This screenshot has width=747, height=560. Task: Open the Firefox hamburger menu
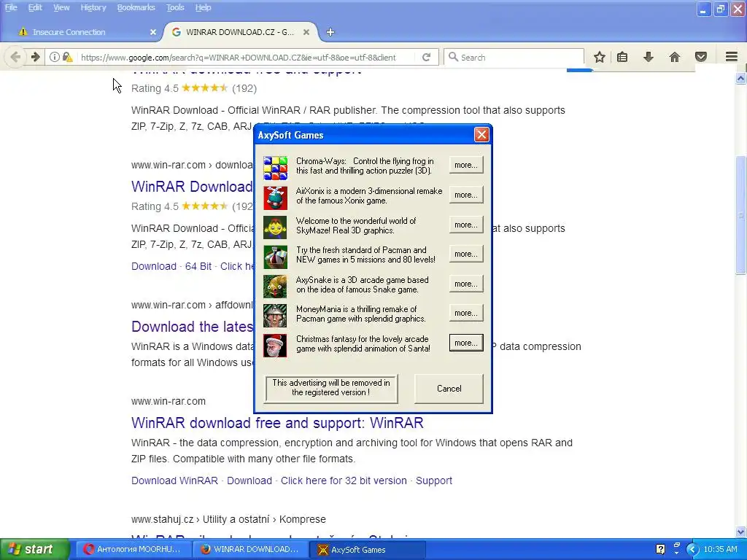pyautogui.click(x=732, y=57)
